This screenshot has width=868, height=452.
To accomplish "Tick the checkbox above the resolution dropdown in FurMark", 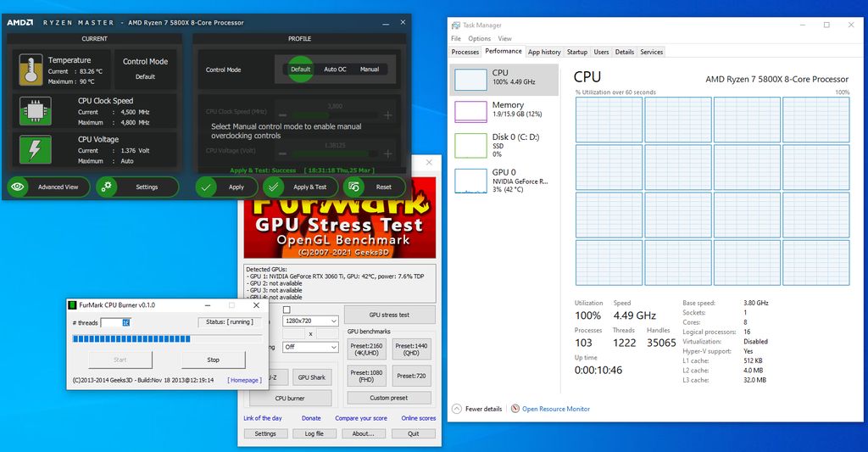I will [287, 310].
